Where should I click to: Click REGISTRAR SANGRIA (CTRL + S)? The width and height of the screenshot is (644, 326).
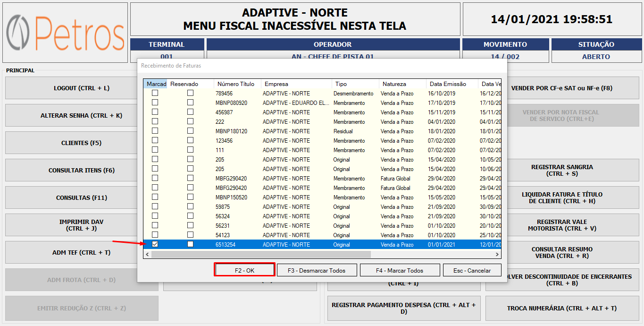(x=573, y=171)
